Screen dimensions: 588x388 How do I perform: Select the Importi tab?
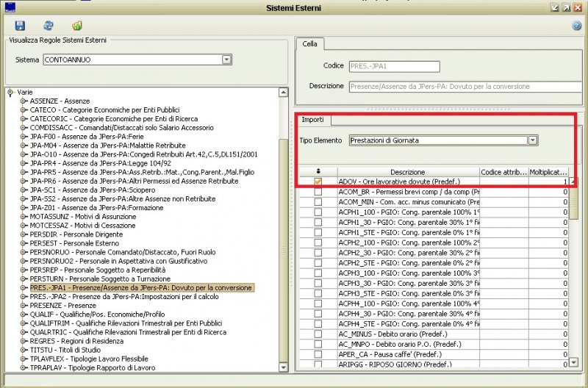[x=313, y=119]
